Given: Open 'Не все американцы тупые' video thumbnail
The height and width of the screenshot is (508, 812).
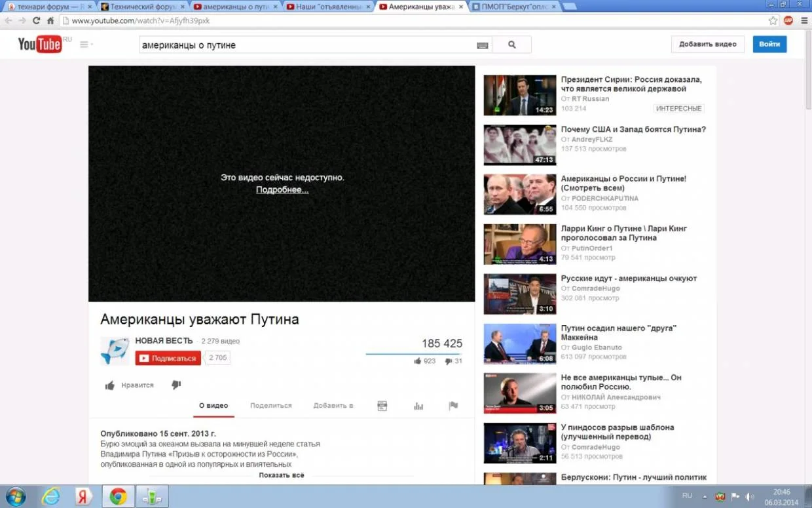Looking at the screenshot, I should point(519,393).
